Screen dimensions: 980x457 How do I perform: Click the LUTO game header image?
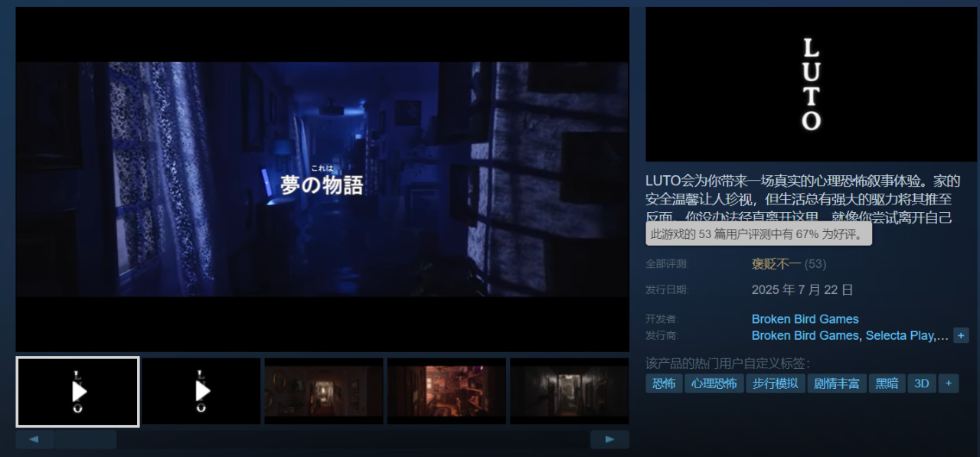pyautogui.click(x=811, y=84)
